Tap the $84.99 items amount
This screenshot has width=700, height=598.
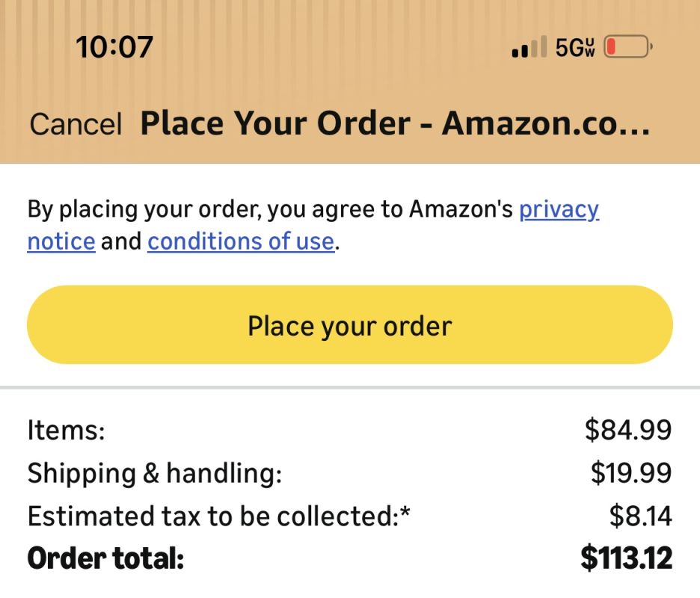[628, 430]
